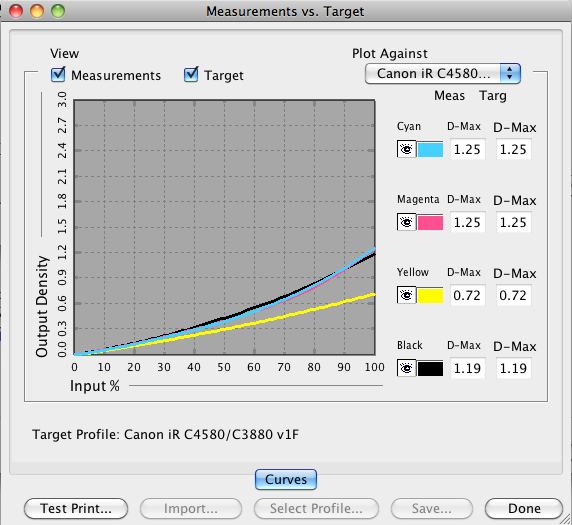Click the Cyan target D-Max field
Image resolution: width=572 pixels, height=525 pixels.
(513, 149)
